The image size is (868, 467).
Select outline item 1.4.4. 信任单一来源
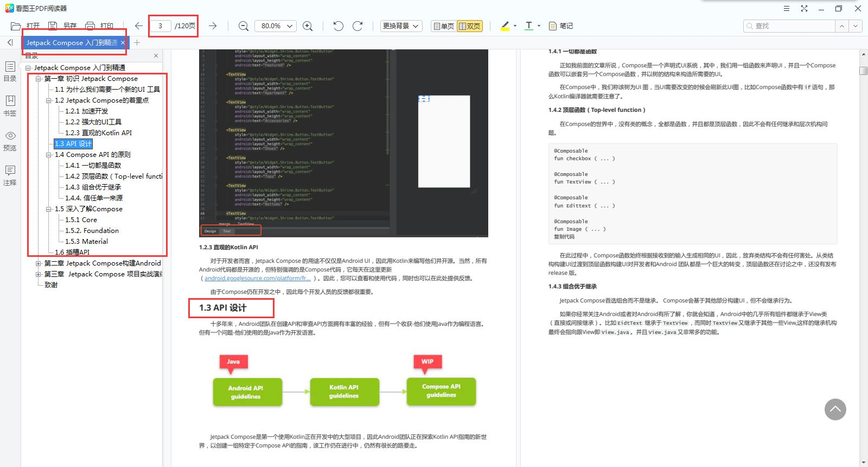94,198
